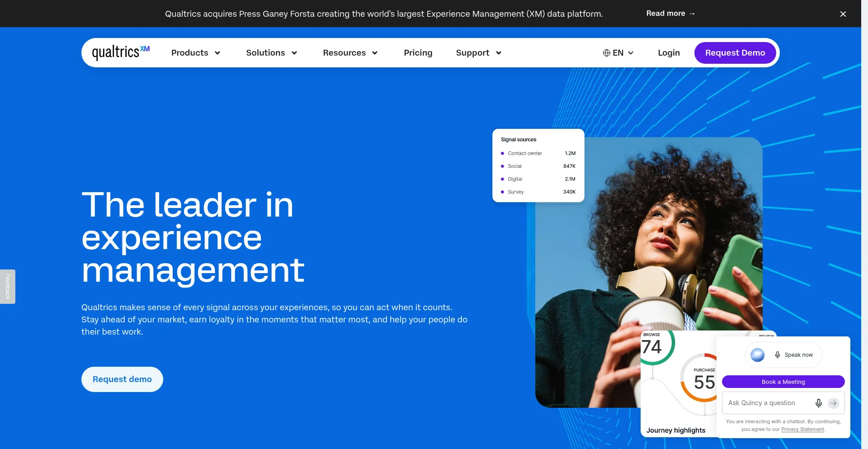Dismiss the announcement banner with the X

coord(843,14)
